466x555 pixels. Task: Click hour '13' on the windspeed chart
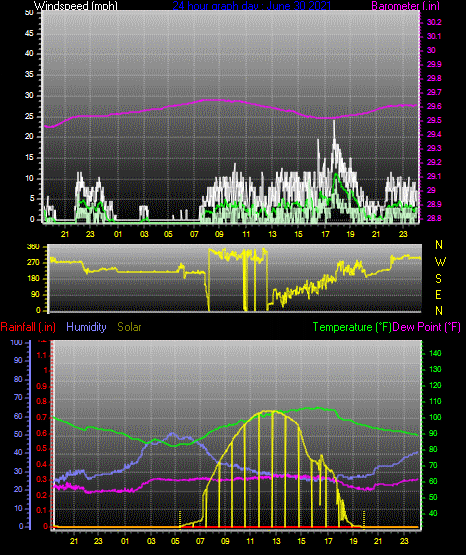point(272,234)
